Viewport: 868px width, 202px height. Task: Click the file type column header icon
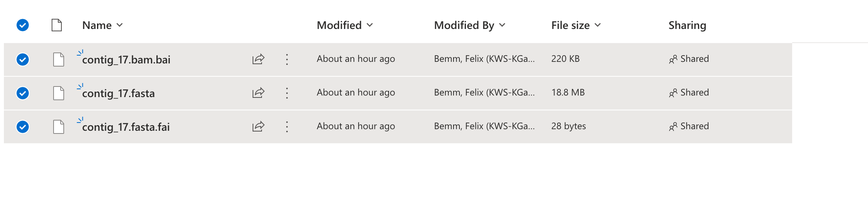tap(57, 25)
